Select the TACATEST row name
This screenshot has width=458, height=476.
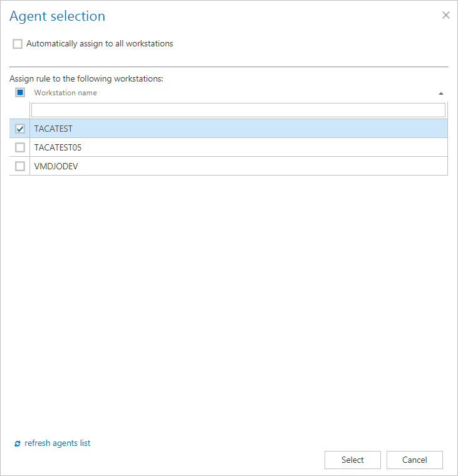pyautogui.click(x=54, y=129)
